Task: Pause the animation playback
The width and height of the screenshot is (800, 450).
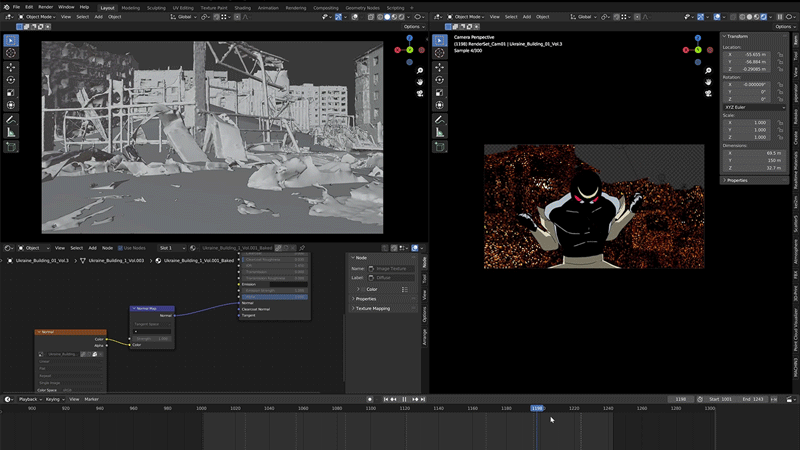Action: pos(404,399)
